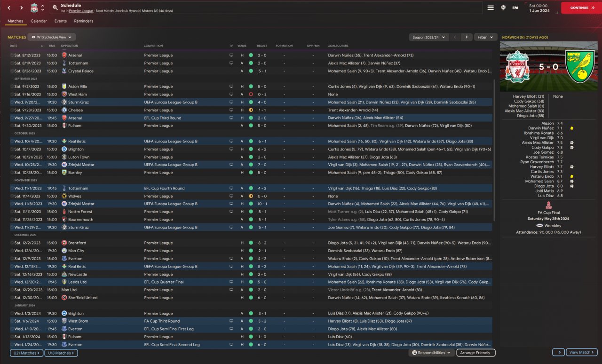The width and height of the screenshot is (602, 364).
Task: Follow the Premier League link in header
Action: click(x=80, y=10)
